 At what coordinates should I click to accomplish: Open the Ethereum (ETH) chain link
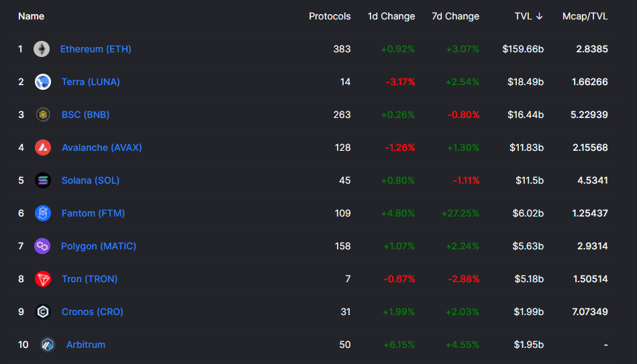click(96, 49)
